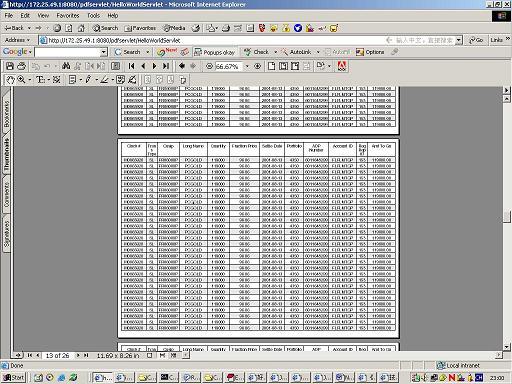Toggle the Thumbnails side panel tab
Image resolution: width=512 pixels, height=384 pixels.
point(6,154)
